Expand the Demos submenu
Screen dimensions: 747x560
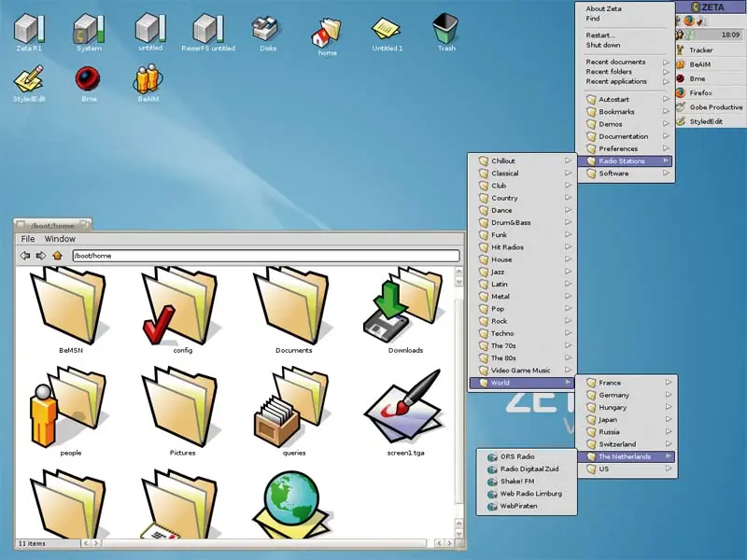tap(624, 124)
